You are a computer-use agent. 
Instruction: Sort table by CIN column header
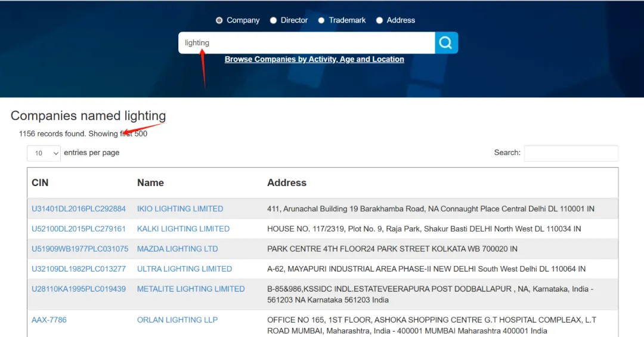(x=40, y=183)
